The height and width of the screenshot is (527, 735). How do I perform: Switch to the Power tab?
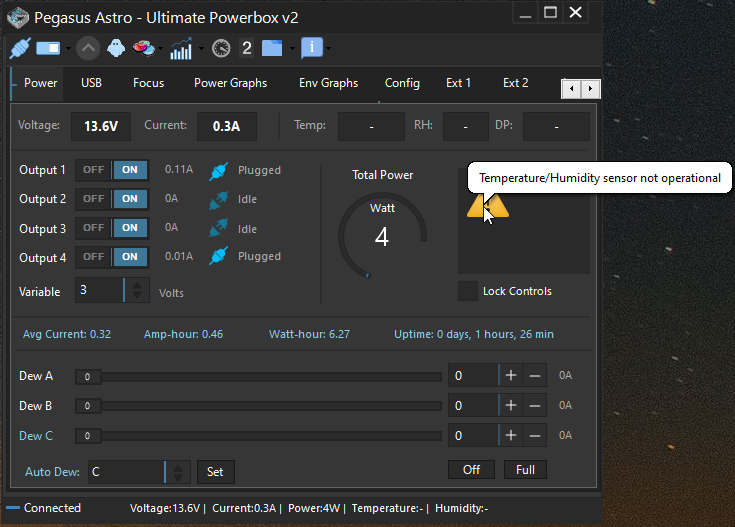coord(40,83)
